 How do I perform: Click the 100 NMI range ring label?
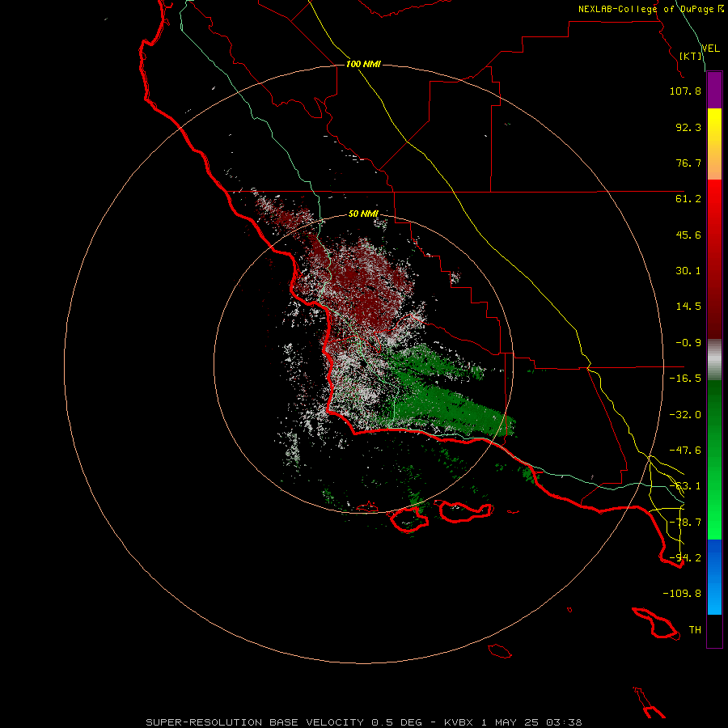(x=363, y=64)
